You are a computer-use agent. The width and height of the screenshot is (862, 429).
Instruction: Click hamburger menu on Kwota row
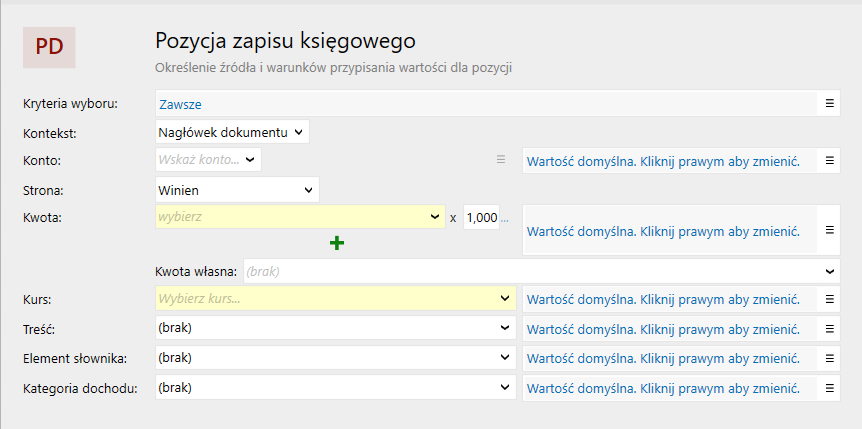pos(828,230)
